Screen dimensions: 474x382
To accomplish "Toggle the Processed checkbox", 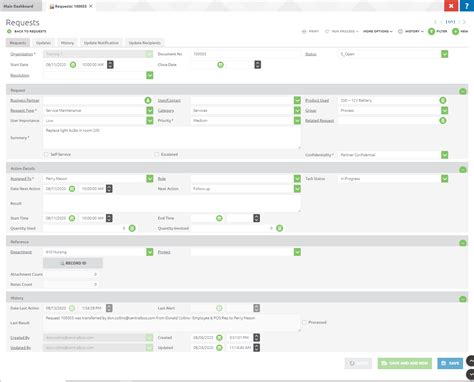I will click(x=304, y=322).
